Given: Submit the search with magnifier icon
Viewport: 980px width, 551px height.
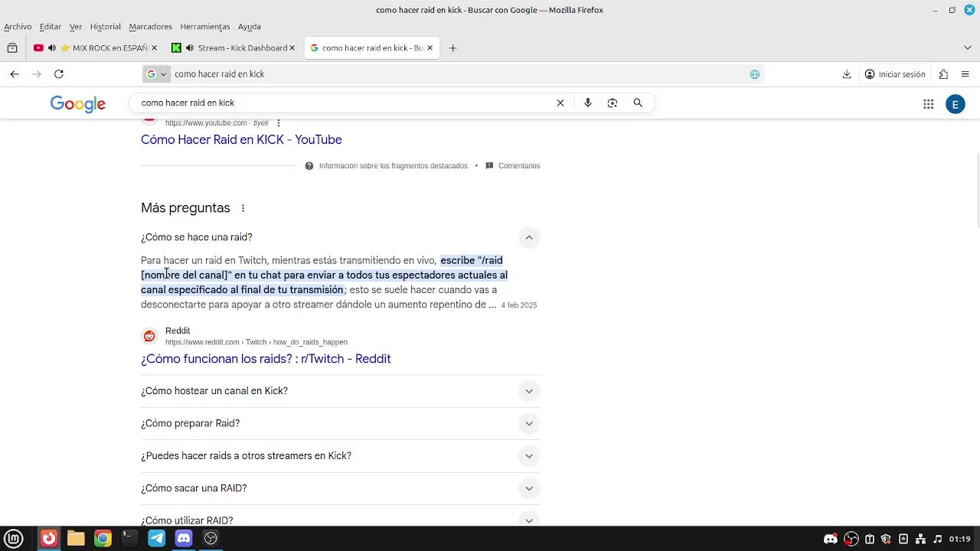Looking at the screenshot, I should pos(638,103).
